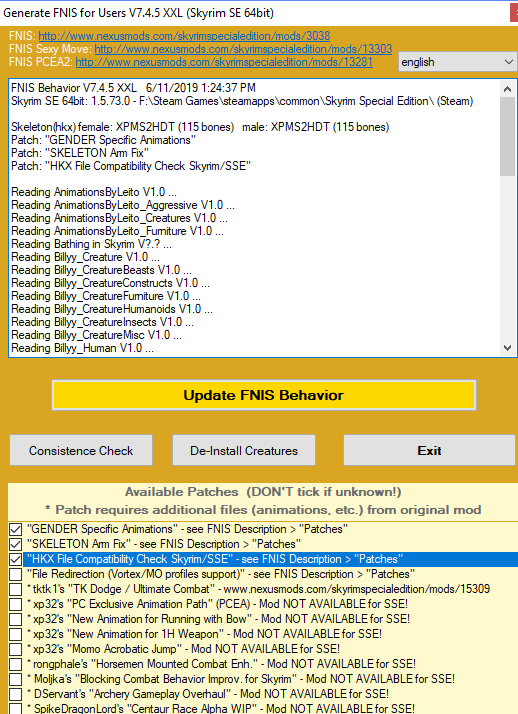Uncheck GENDER Specific Animations patch

click(15, 529)
